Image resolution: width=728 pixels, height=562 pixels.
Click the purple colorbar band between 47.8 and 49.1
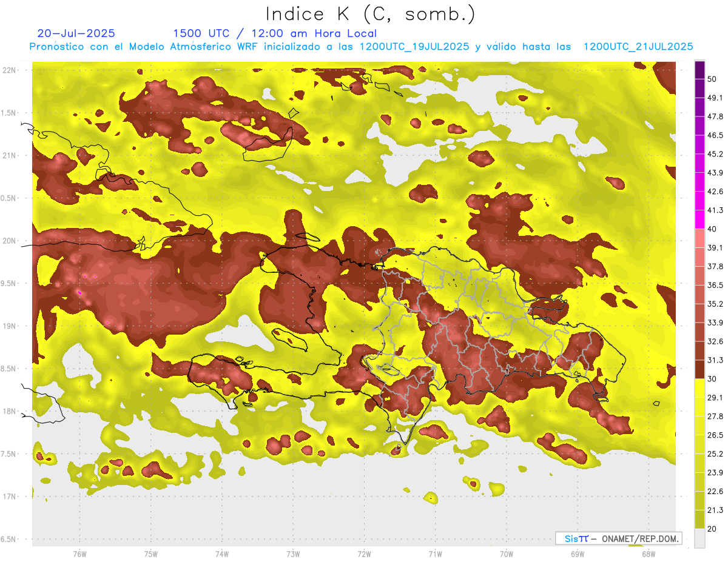[699, 107]
